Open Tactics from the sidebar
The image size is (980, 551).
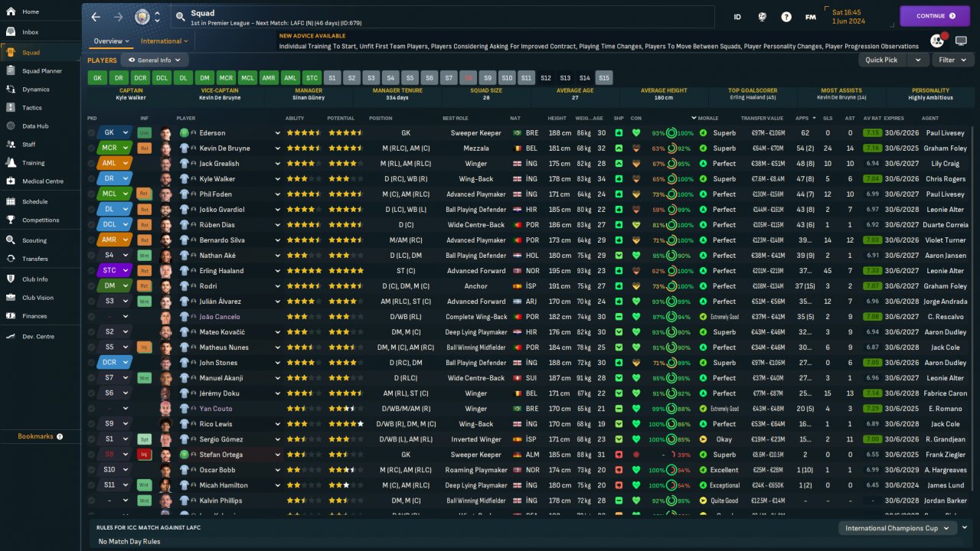tap(41, 108)
